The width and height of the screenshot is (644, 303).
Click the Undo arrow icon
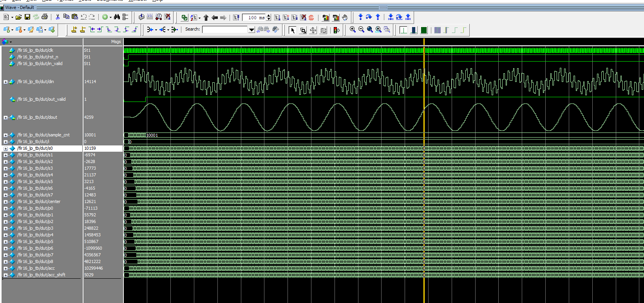pos(83,17)
